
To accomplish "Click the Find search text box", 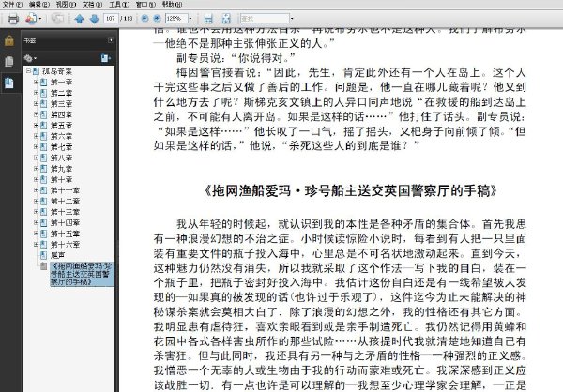I will coord(265,19).
